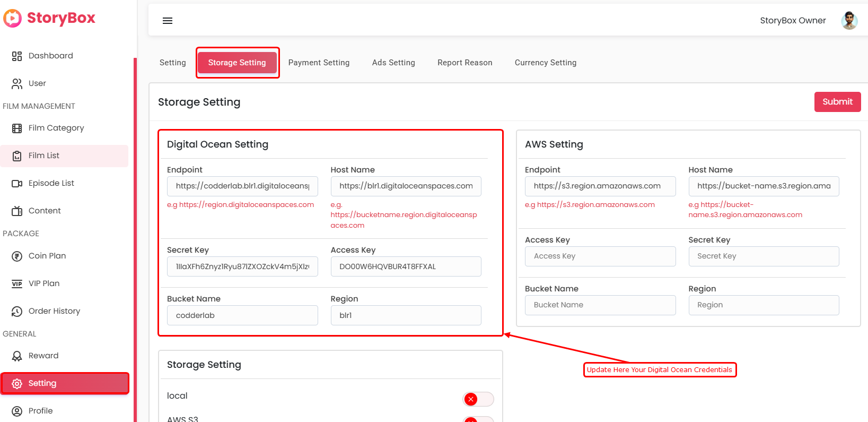Switch to Payment Setting tab
Screen dimensions: 868x422
click(319, 63)
